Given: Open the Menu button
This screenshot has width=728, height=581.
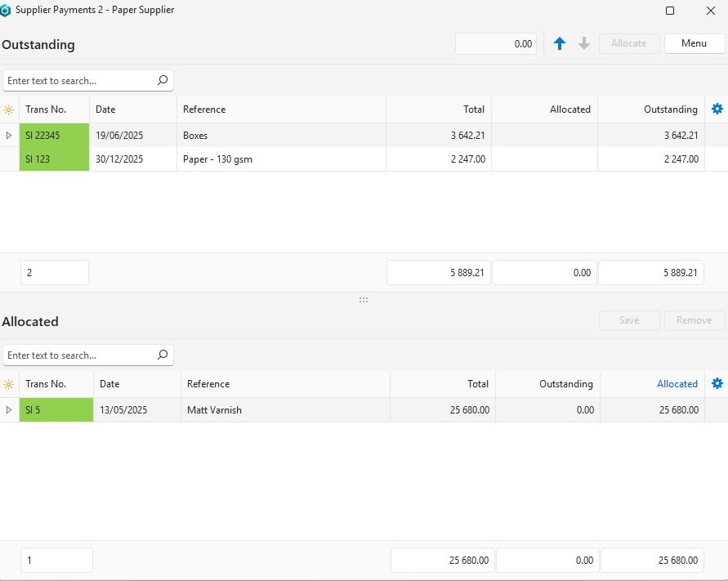Looking at the screenshot, I should point(694,43).
